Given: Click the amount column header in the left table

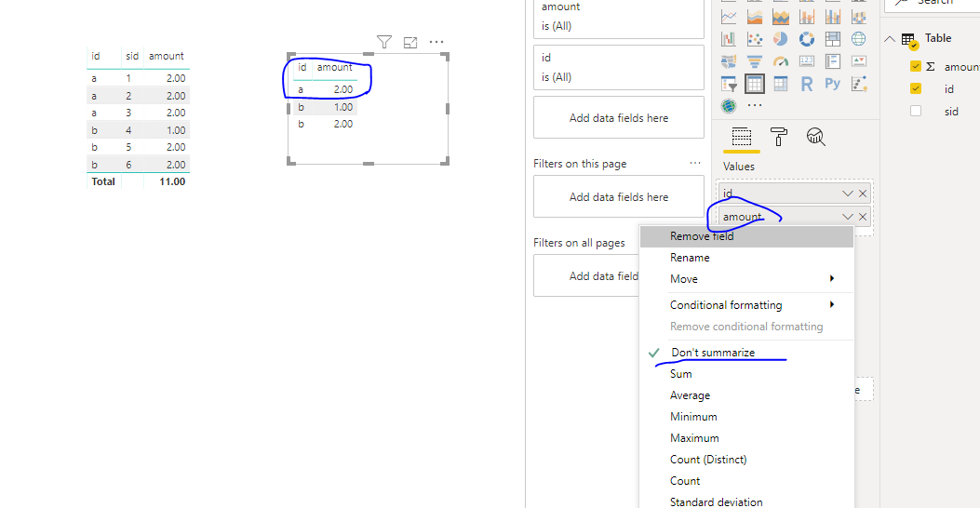Looking at the screenshot, I should [167, 56].
